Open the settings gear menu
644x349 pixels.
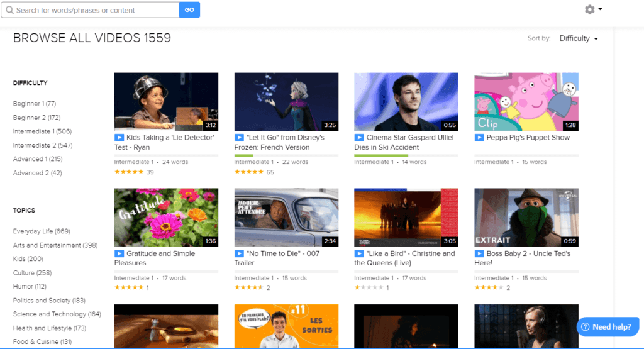point(590,9)
